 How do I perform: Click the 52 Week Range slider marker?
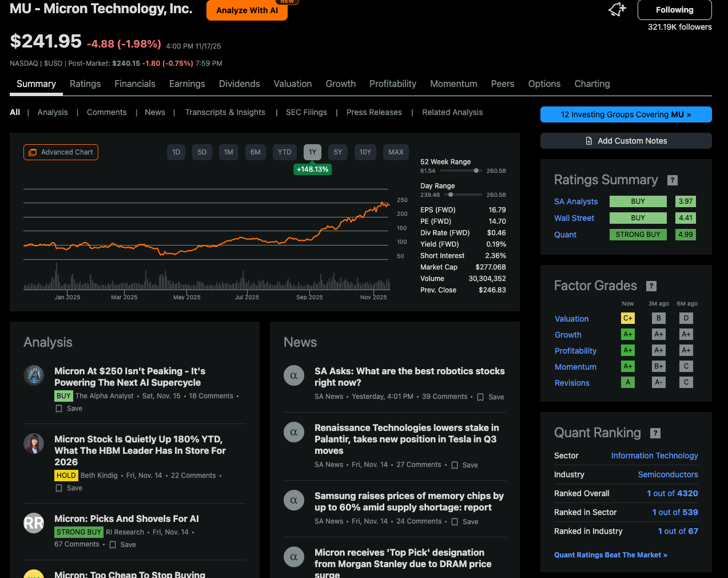[x=476, y=171]
